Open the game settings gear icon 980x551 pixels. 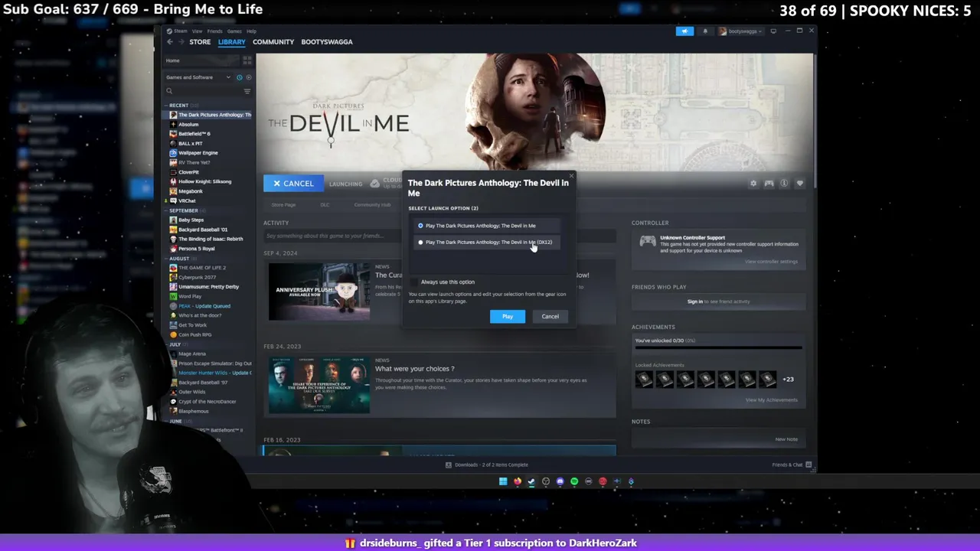pos(753,184)
